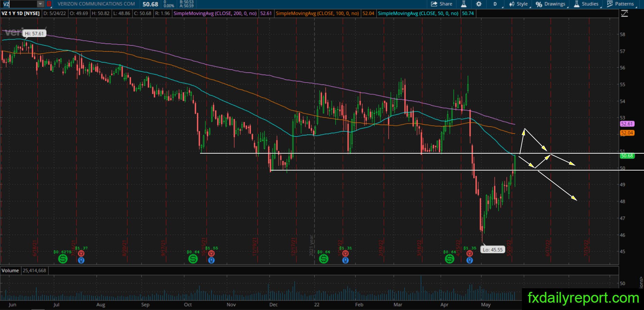
Task: Click the range value R: 1.96
Action: 162,13
